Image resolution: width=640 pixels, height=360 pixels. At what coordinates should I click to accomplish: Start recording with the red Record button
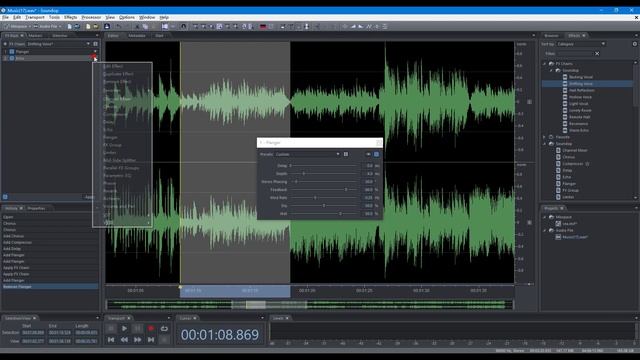tap(151, 328)
